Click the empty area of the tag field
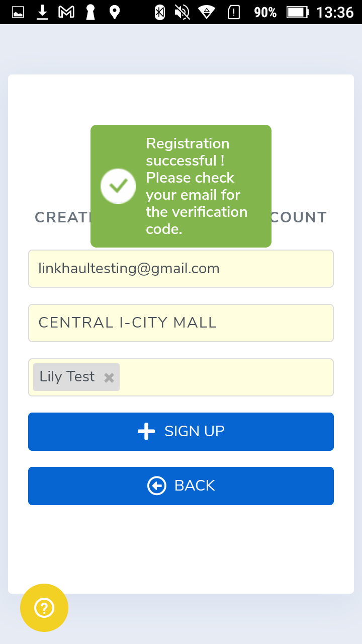Screen dimensions: 362x644 (x=226, y=377)
